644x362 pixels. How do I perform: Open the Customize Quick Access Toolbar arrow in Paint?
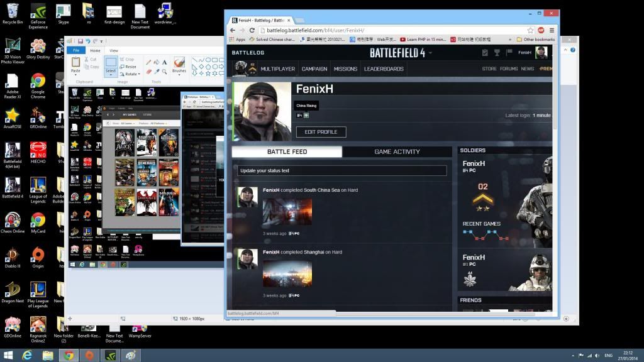click(101, 41)
